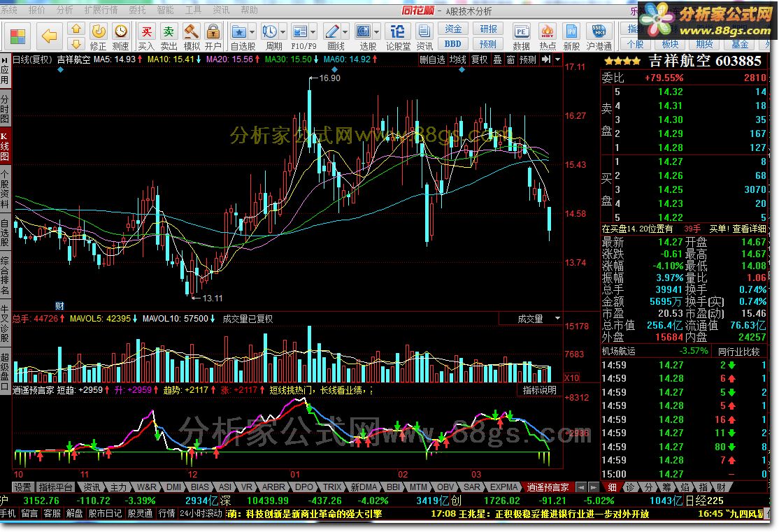This screenshot has width=779, height=532.
Task: Select the DMI indicator tab
Action: [x=173, y=487]
